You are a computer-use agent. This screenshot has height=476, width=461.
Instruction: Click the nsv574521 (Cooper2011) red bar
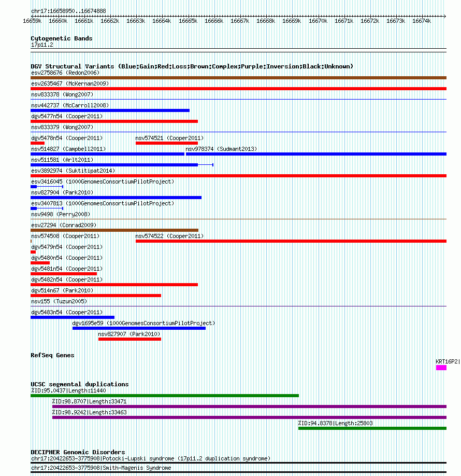coord(166,143)
